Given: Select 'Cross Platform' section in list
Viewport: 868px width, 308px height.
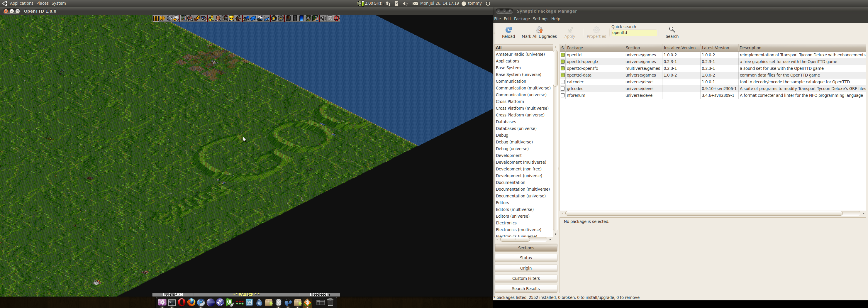Looking at the screenshot, I should click(x=510, y=101).
